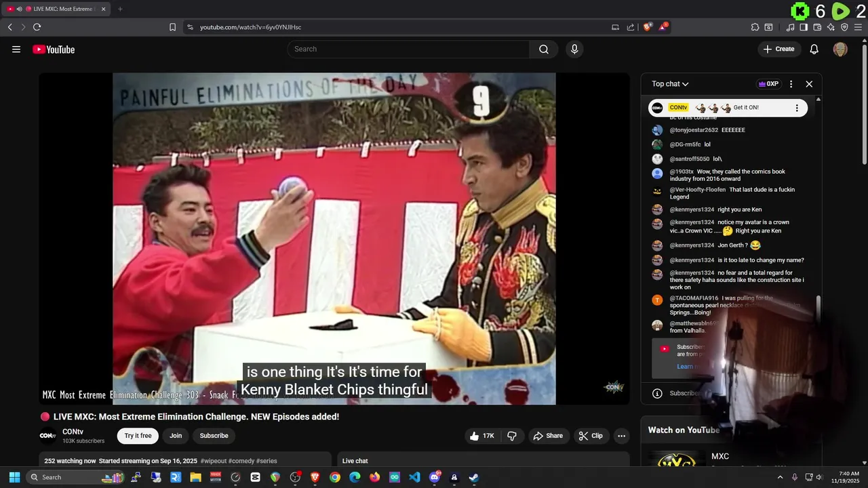The image size is (868, 488).
Task: Click username @tonyjoestar2632 in chat
Action: pos(694,130)
